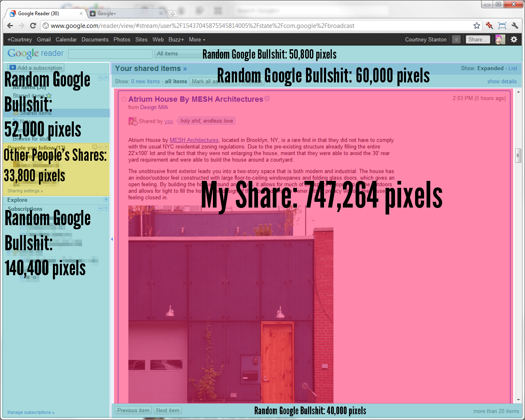Click the 'show details' link
Viewport: 525px width, 420px height.
[502, 82]
